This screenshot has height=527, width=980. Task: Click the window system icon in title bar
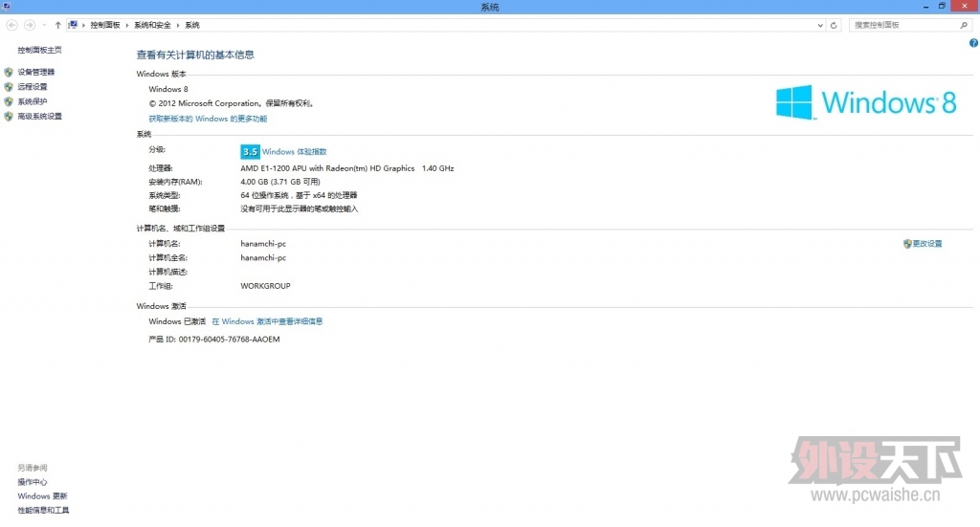[x=7, y=7]
